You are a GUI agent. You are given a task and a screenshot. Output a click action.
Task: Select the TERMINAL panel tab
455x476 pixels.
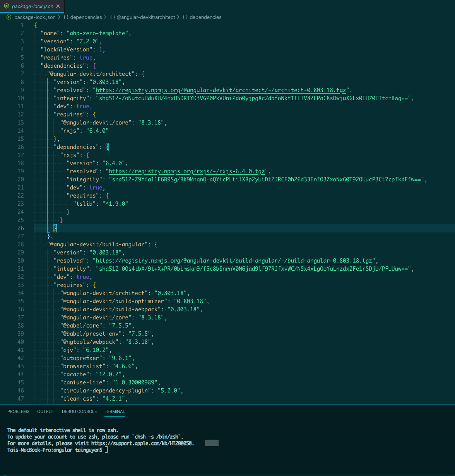(115, 411)
